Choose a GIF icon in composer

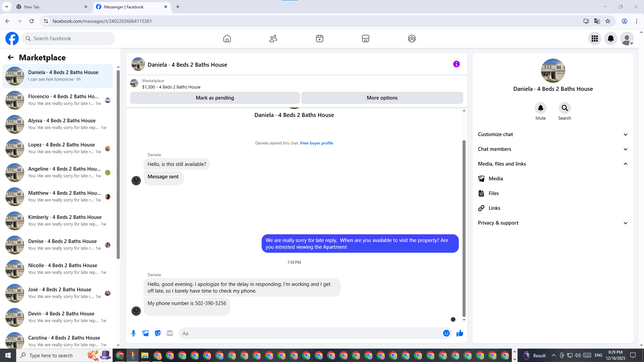[170, 333]
